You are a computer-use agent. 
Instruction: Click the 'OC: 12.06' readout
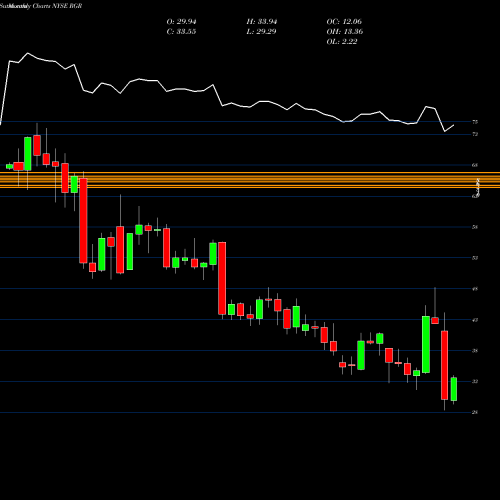coord(344,22)
